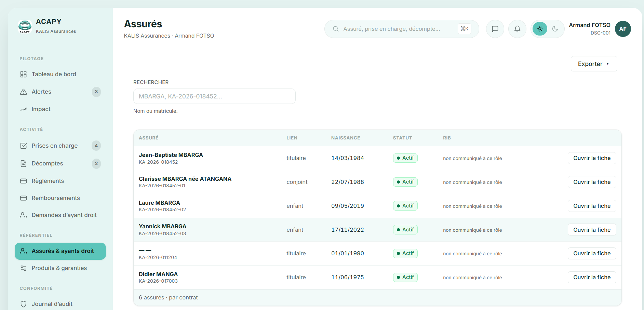
Task: Click the Tableau de bord grid icon
Action: [23, 75]
